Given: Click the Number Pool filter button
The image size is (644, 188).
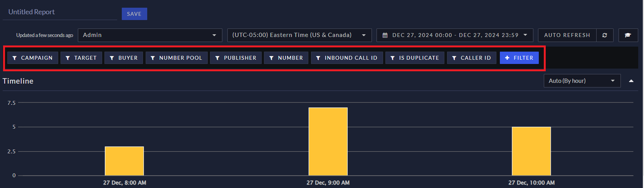Looking at the screenshot, I should point(177,58).
